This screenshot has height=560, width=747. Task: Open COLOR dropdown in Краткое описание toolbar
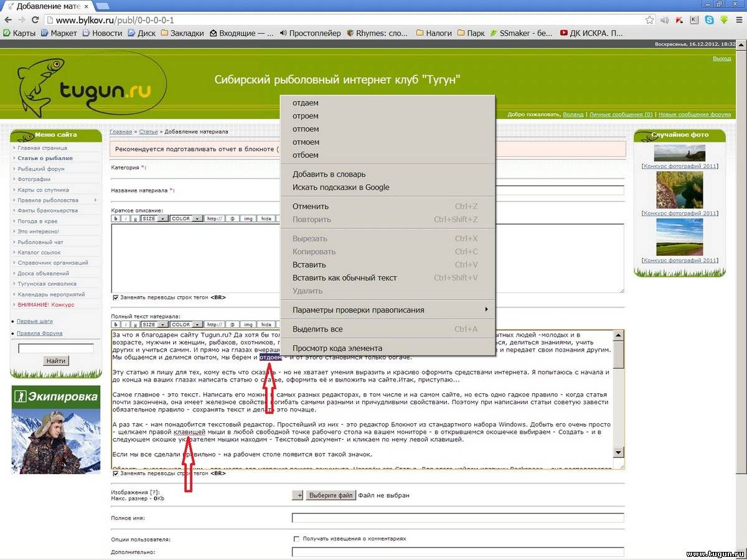pyautogui.click(x=186, y=219)
